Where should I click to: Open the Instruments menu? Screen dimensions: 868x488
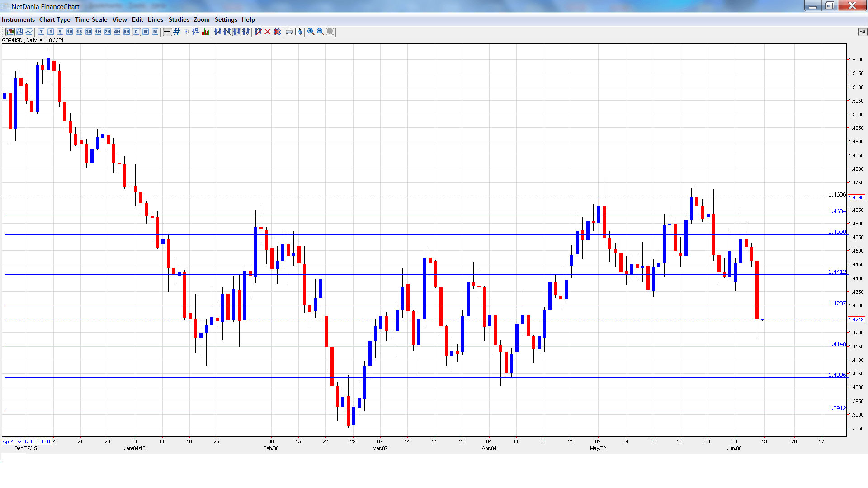coord(18,19)
